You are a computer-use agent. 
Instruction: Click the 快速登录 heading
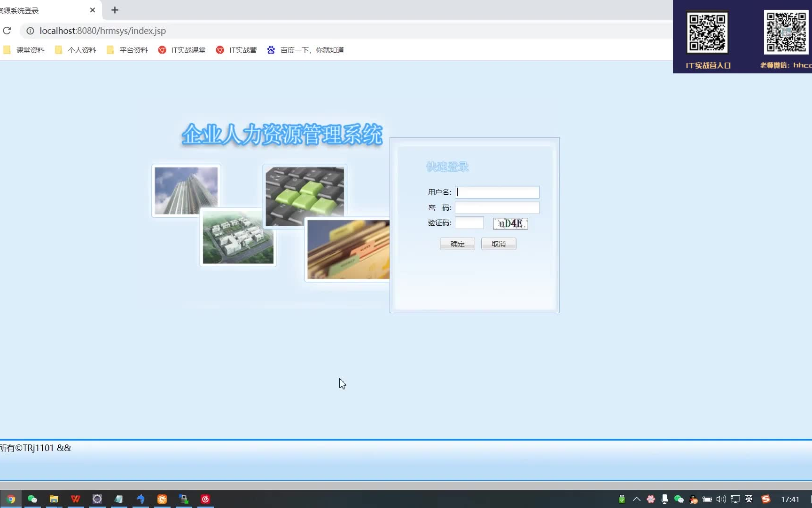click(447, 167)
